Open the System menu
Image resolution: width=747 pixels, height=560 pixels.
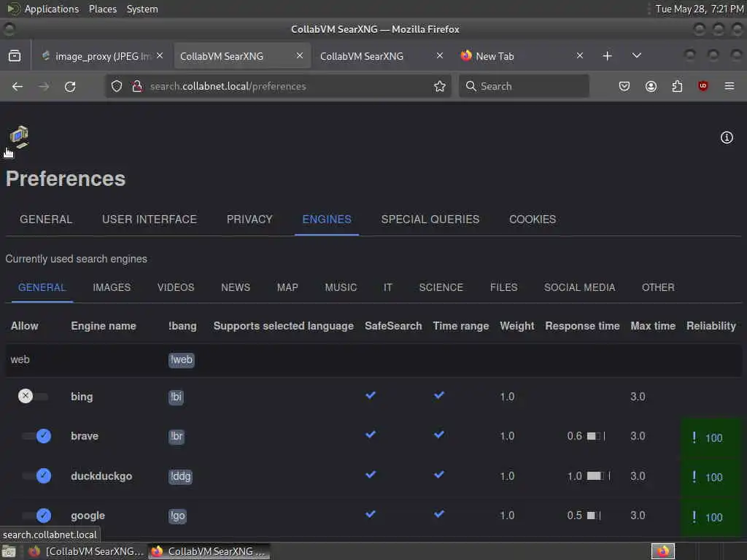142,9
